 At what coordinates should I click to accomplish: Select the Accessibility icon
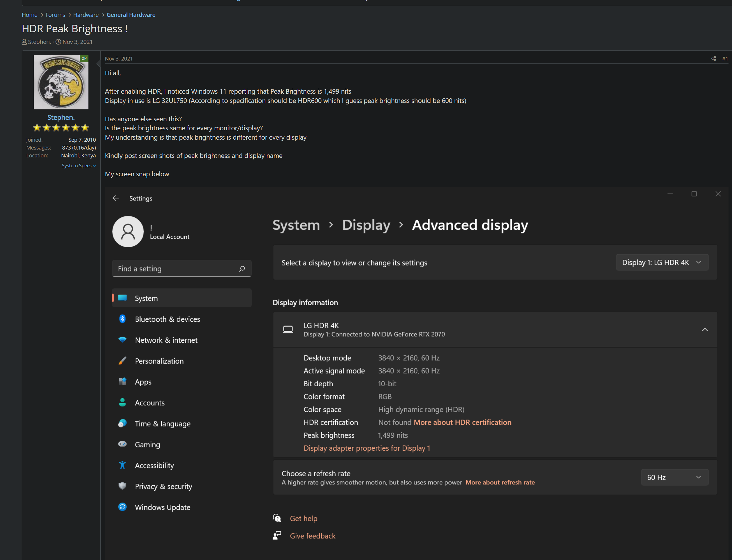click(x=123, y=465)
